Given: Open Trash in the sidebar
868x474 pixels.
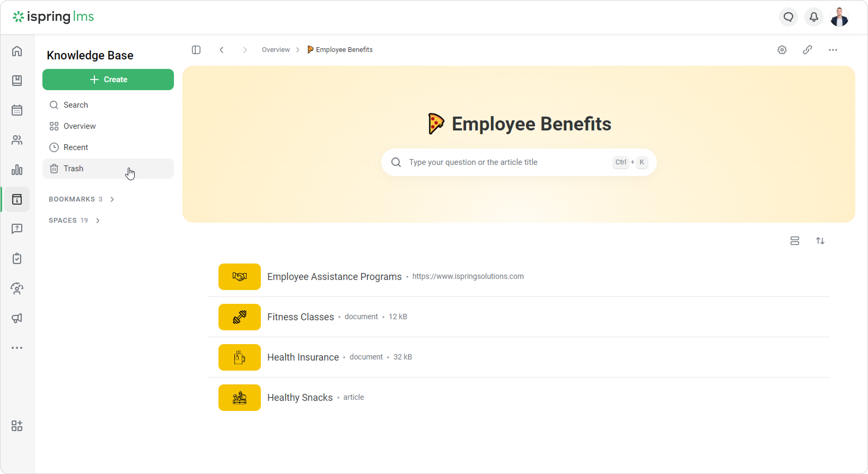Looking at the screenshot, I should (x=74, y=168).
